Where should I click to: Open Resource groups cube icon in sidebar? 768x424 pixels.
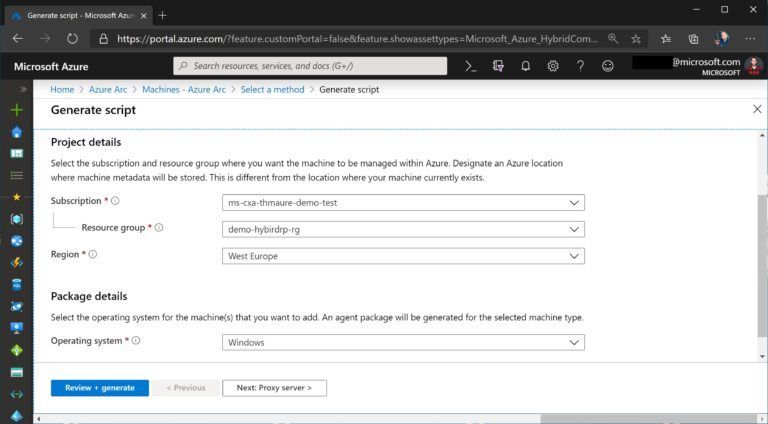[17, 219]
